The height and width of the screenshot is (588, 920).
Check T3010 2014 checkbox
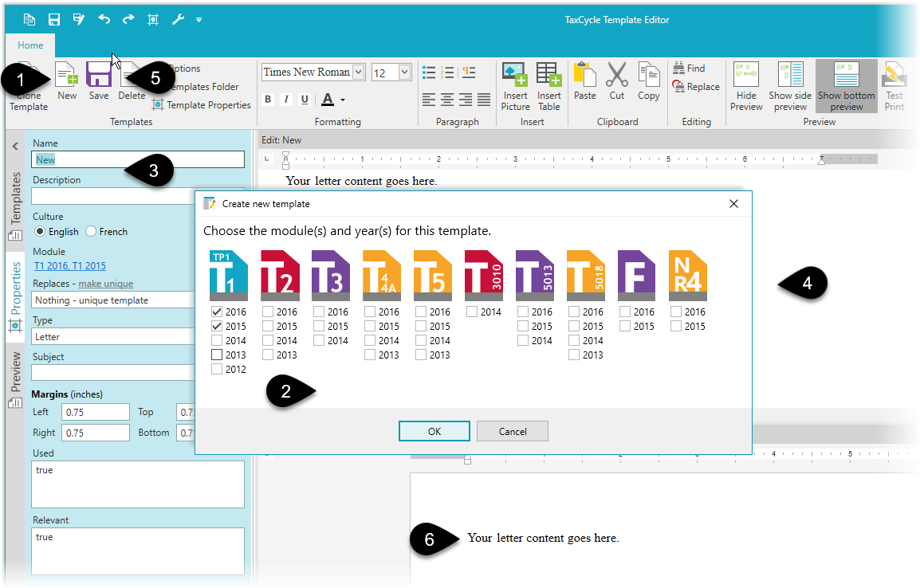(x=472, y=312)
